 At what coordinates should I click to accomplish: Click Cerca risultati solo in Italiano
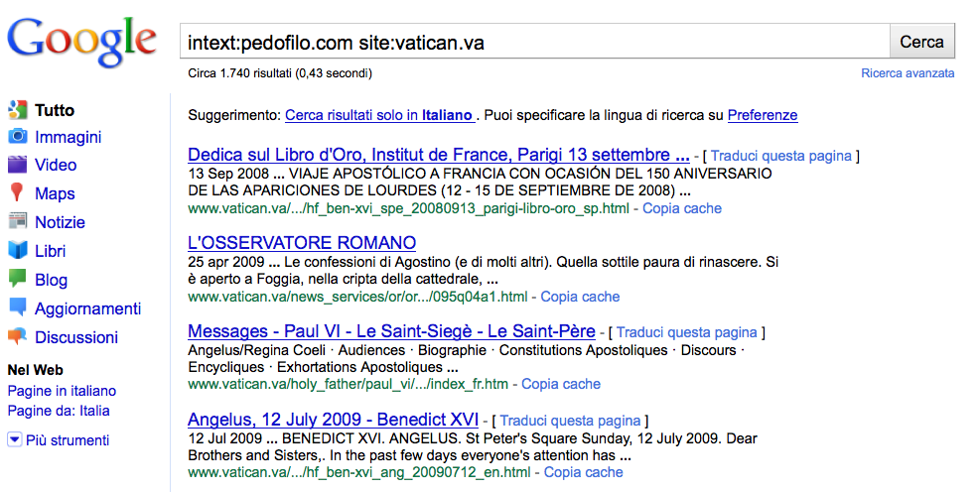(x=378, y=115)
